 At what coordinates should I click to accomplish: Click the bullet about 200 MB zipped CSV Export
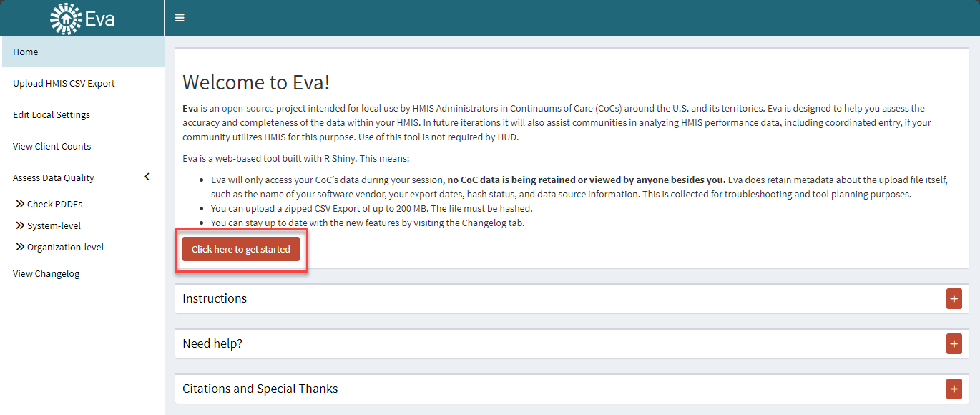372,208
